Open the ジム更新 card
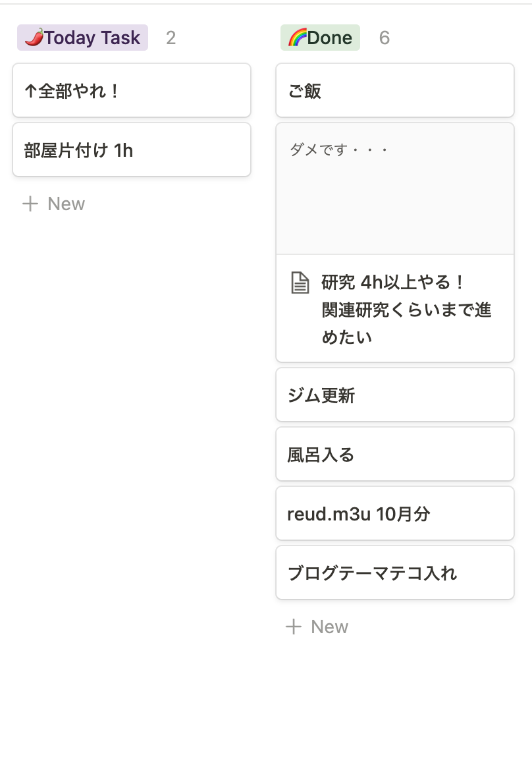The height and width of the screenshot is (784, 532). coord(394,395)
